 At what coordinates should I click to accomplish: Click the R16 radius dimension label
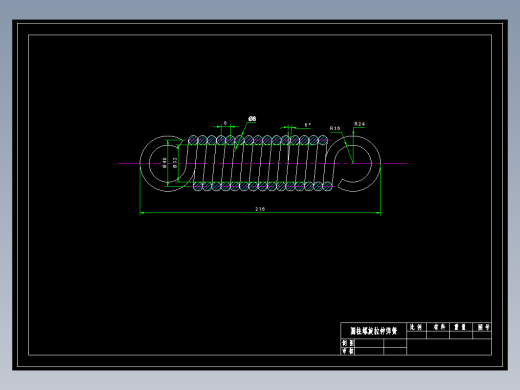[335, 128]
